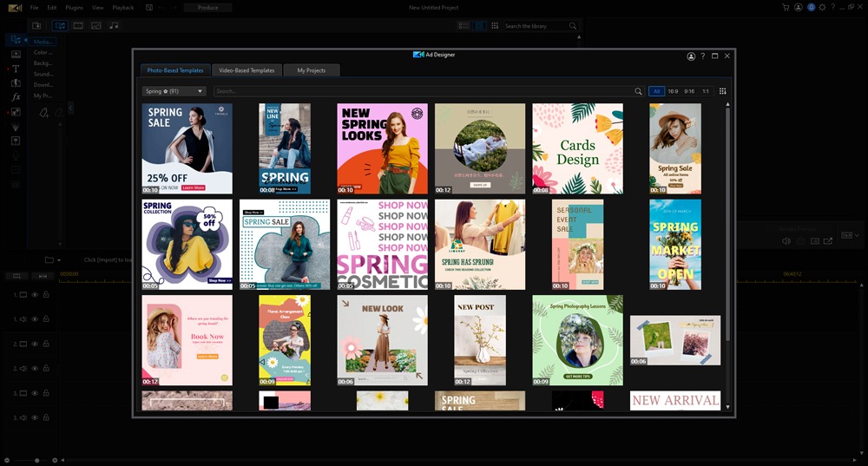The width and height of the screenshot is (868, 466).
Task: Lock video track 3 with padlock
Action: pyautogui.click(x=46, y=393)
